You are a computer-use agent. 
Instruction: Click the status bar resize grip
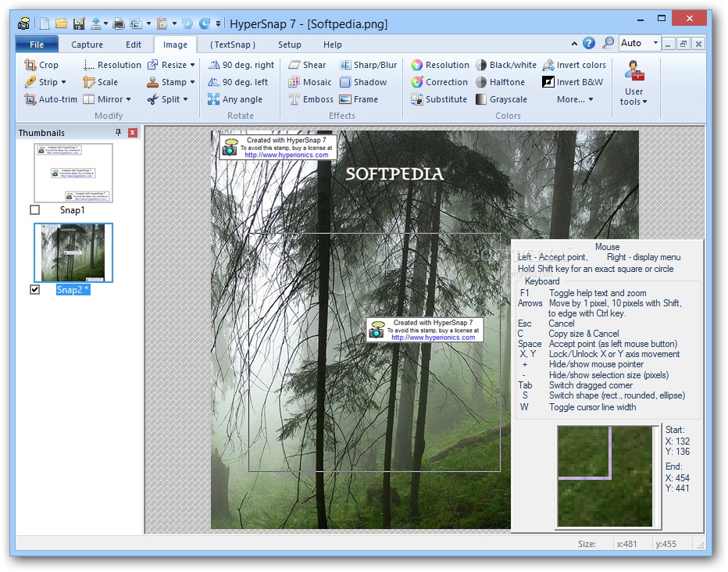[701, 545]
